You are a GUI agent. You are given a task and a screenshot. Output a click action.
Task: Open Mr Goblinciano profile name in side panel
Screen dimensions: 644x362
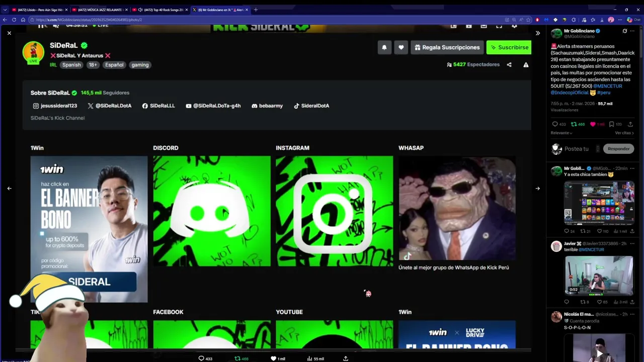579,31
